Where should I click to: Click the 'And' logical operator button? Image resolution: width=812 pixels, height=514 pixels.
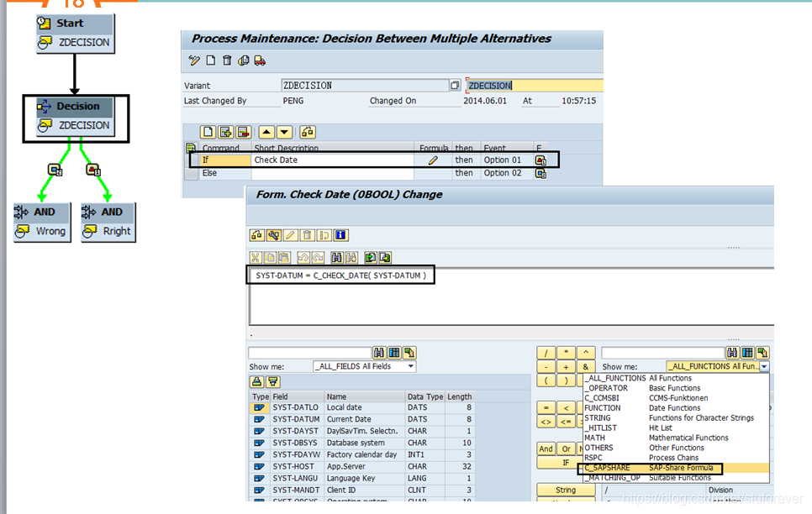(x=546, y=448)
